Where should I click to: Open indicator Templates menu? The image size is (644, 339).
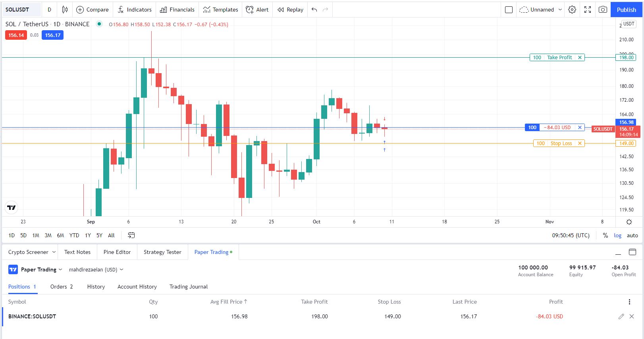(x=220, y=10)
